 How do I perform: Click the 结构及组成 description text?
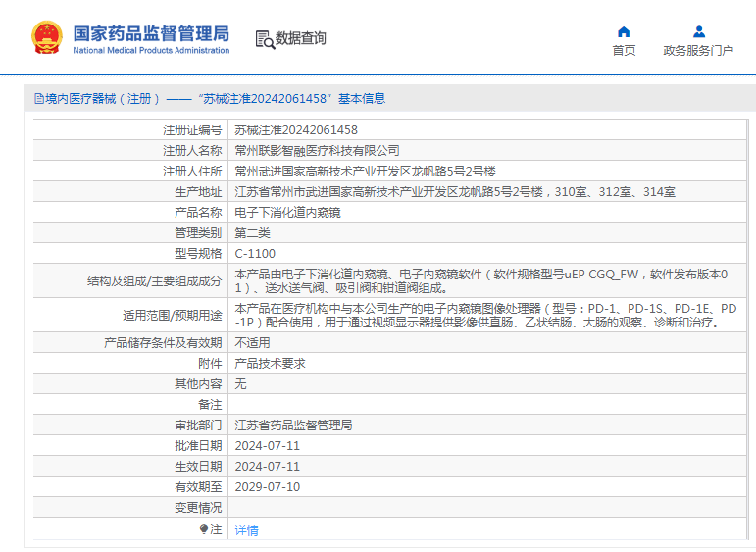click(x=481, y=281)
